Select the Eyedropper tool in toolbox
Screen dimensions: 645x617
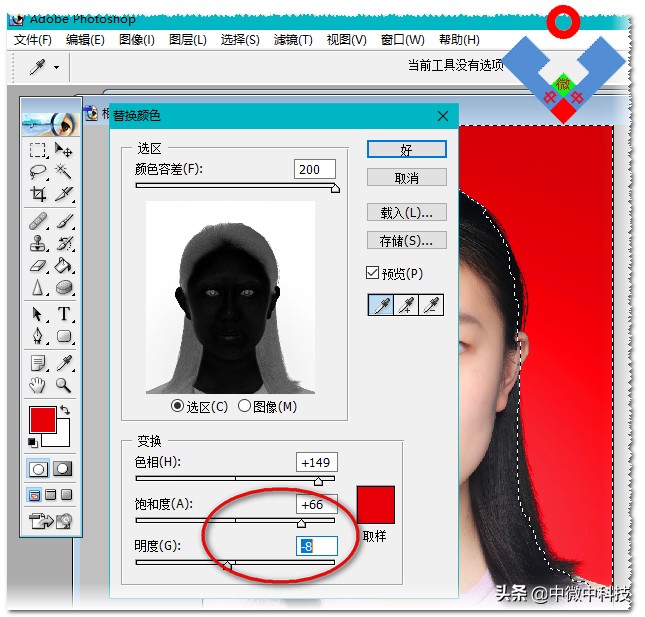[64, 364]
